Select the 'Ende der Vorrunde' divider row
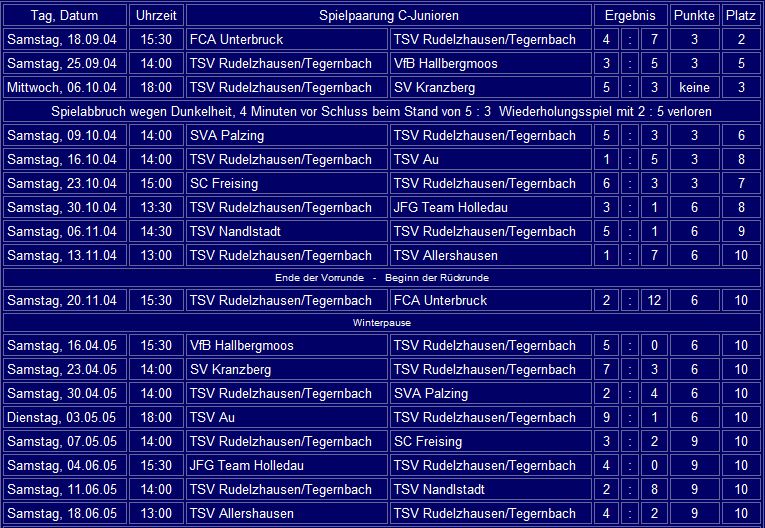This screenshot has width=765, height=528. coord(382,277)
